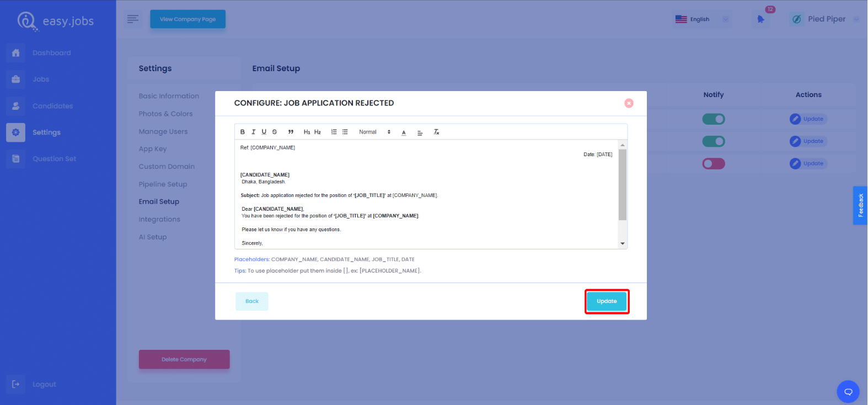Click the Candidates person icon

coord(15,106)
